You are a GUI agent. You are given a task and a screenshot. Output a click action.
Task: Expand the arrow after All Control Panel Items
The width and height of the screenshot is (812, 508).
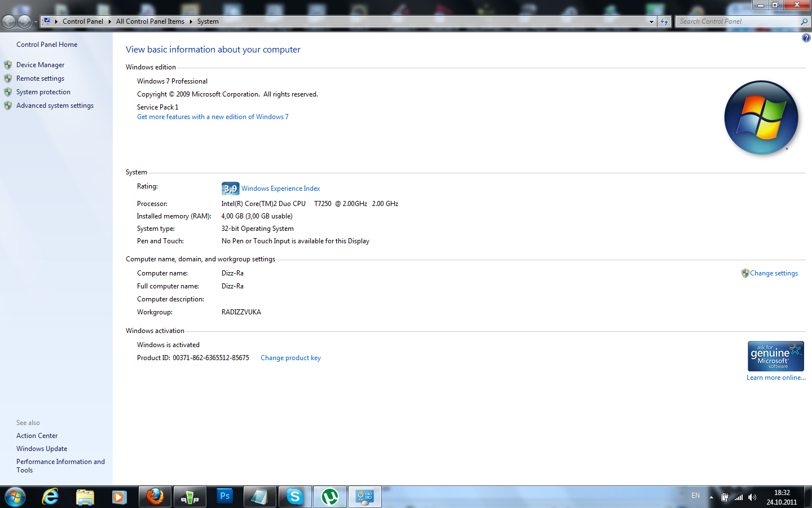pyautogui.click(x=191, y=21)
